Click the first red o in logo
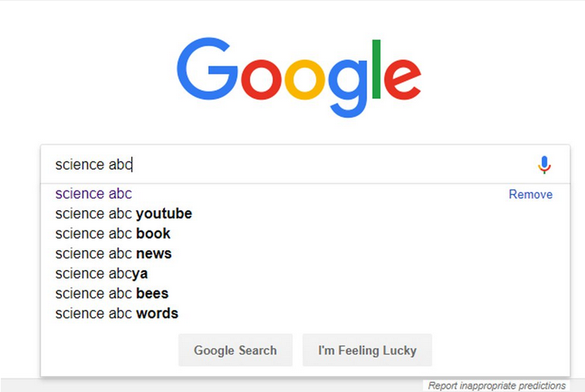 (x=261, y=80)
